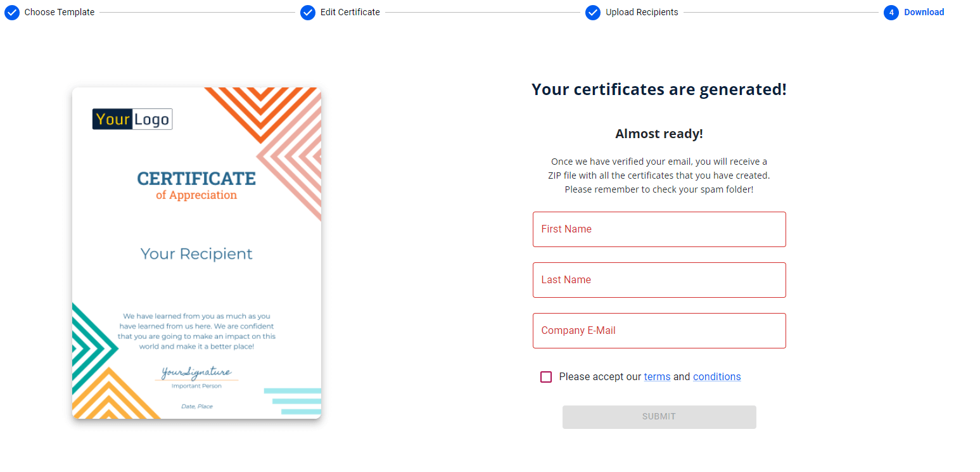This screenshot has height=472, width=980.
Task: Click the Choose Template checkmark icon
Action: (11, 12)
